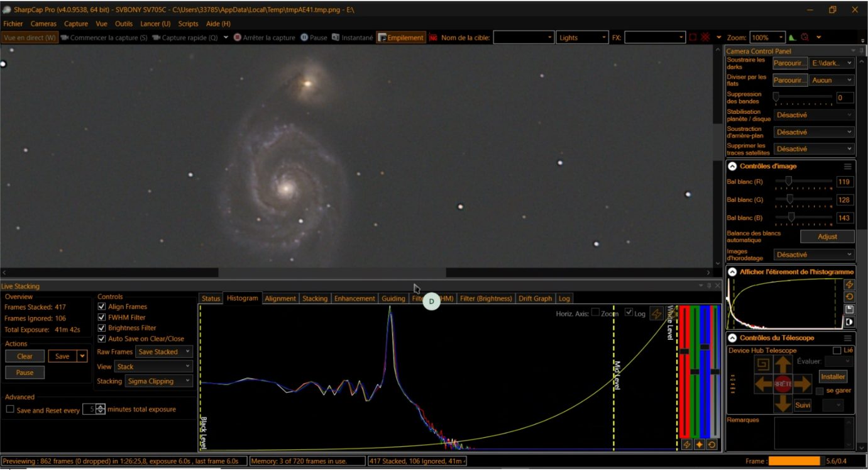Click the Suppression des bandes slider
Screen dimensions: 868x470
point(804,98)
